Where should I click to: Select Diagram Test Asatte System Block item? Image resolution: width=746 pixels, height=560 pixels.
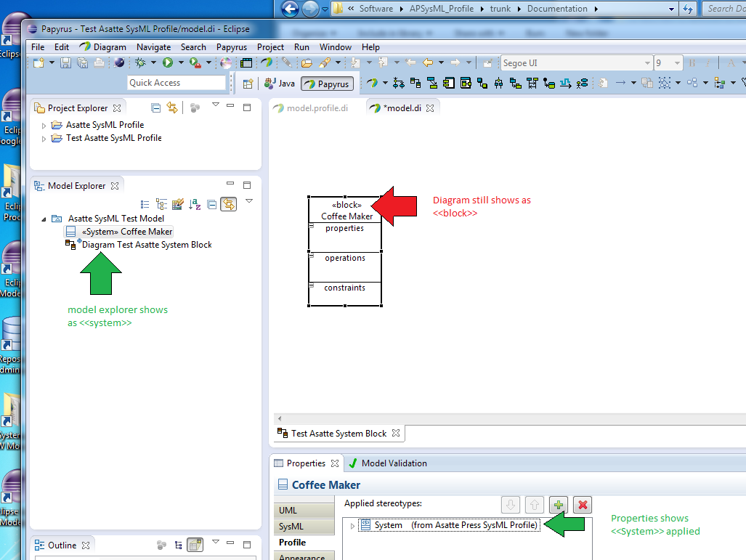pos(139,245)
